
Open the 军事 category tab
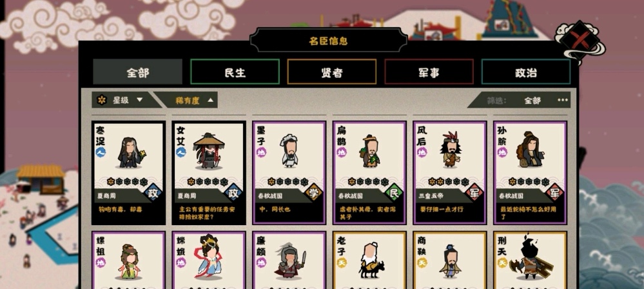click(429, 72)
